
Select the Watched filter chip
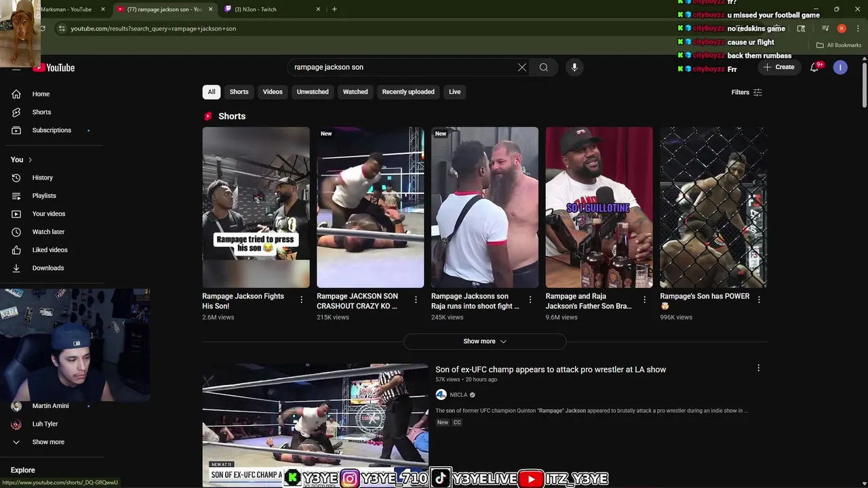355,92
